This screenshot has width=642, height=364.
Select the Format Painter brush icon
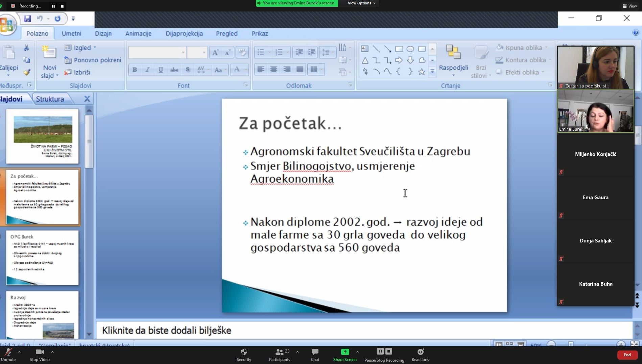point(26,72)
